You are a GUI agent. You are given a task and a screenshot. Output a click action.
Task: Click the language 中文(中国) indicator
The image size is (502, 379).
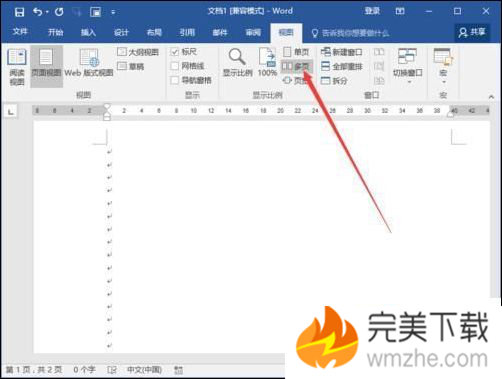[x=144, y=370]
